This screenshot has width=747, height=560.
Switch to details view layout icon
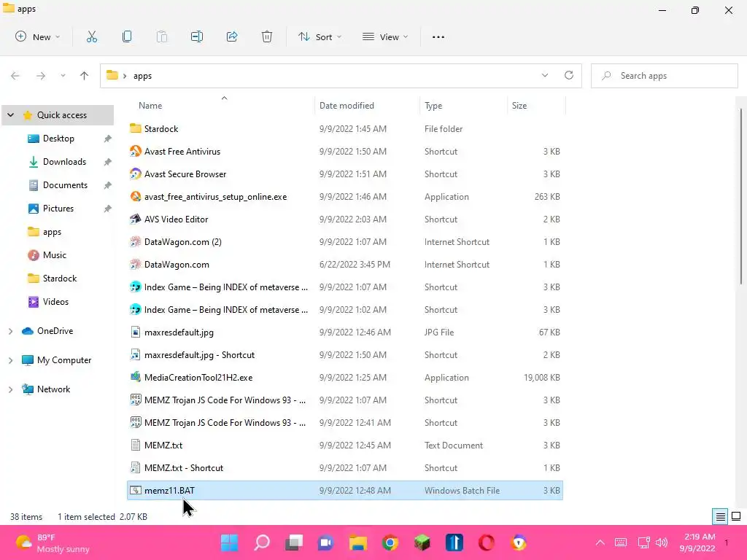click(720, 517)
